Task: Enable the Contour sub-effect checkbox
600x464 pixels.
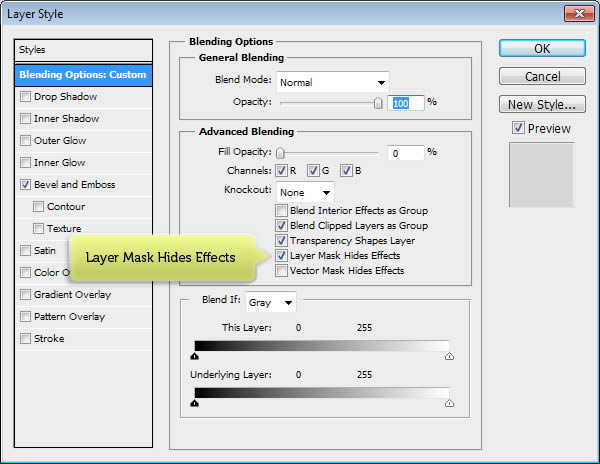Action: [38, 207]
